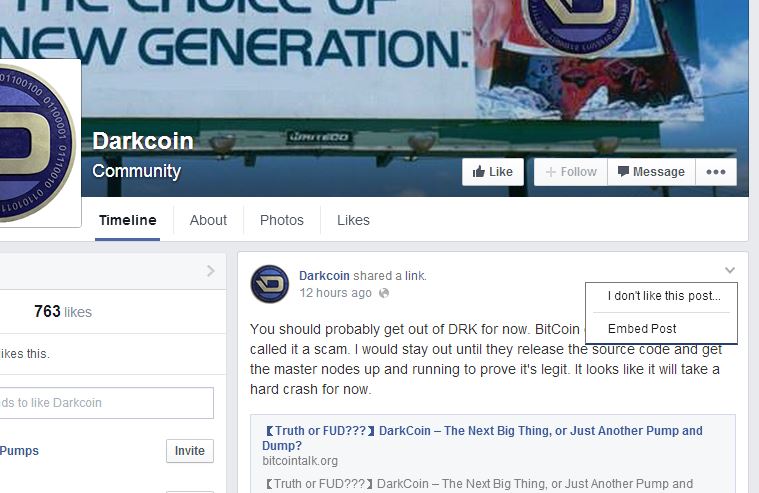The image size is (759, 493).
Task: Go to the Likes tab
Action: pos(353,220)
